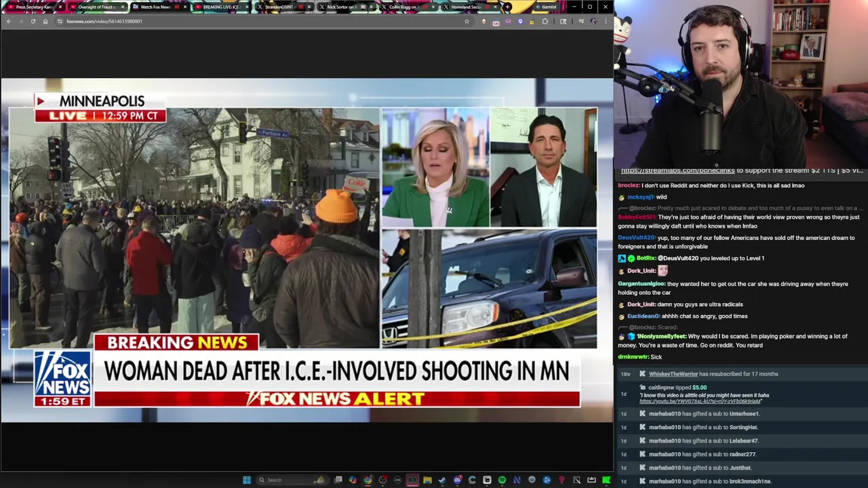Click mckayaj1's 'wild' chat message

point(661,197)
